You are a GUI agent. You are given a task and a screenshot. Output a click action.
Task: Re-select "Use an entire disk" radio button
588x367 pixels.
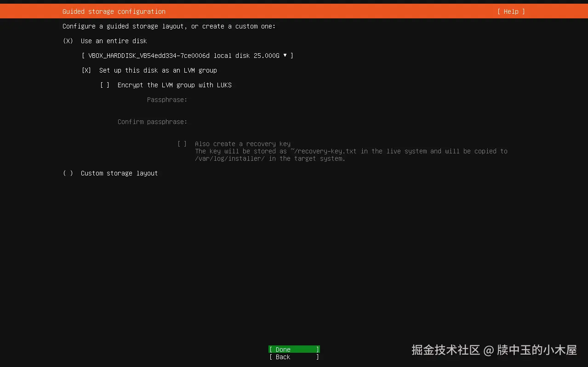point(67,41)
